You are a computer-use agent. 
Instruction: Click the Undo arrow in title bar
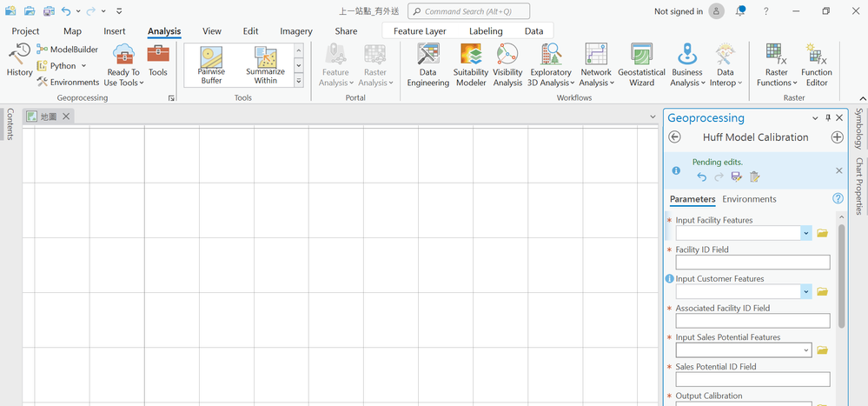click(66, 10)
